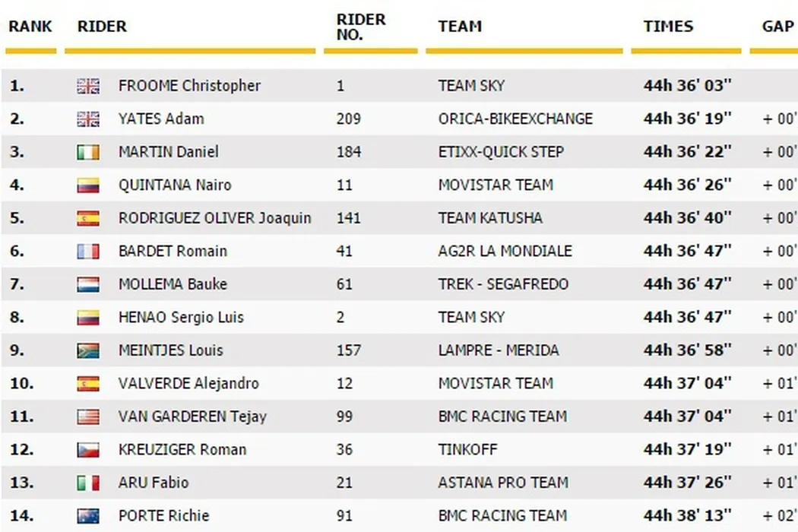The image size is (798, 532).
Task: Click the American flag by Van Garderen Tejay
Action: click(x=88, y=417)
